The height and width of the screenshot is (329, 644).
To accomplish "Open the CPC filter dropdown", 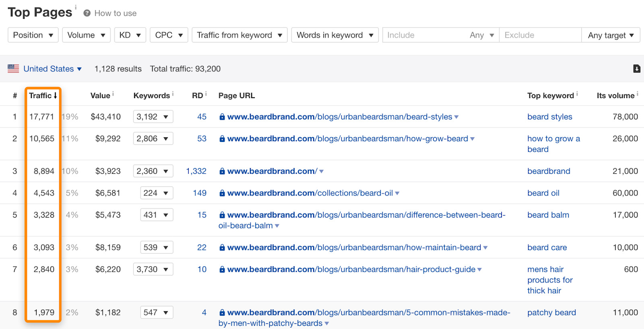I will click(169, 35).
